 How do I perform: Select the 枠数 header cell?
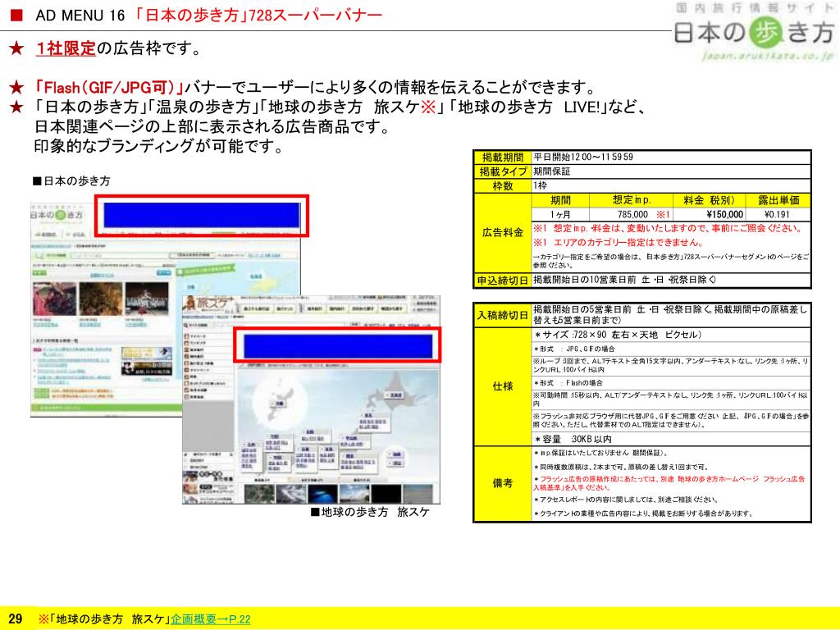coord(503,186)
